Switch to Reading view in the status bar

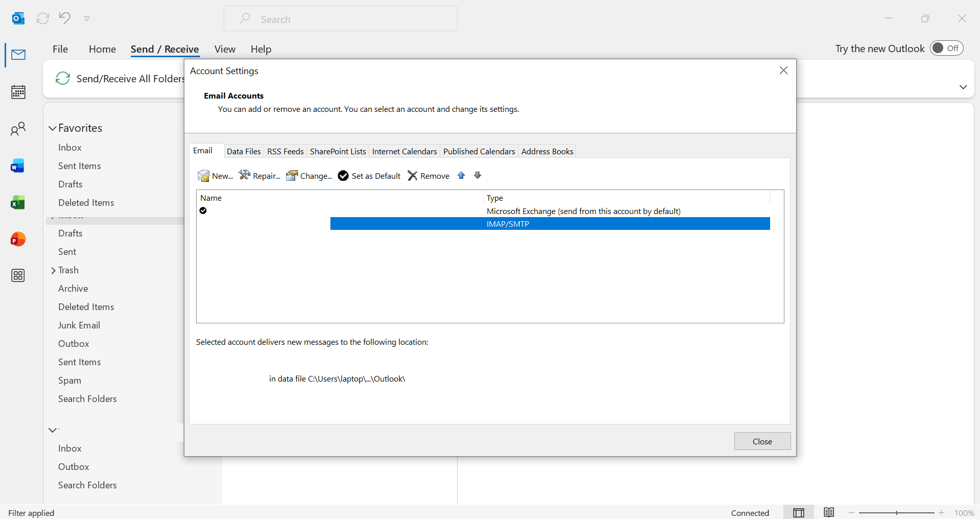tap(829, 513)
